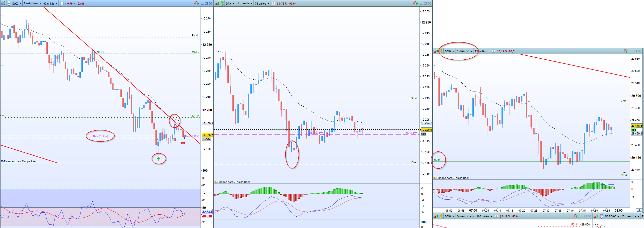
Task: Open info icon in DAX 1 minute window
Action: point(273,4)
